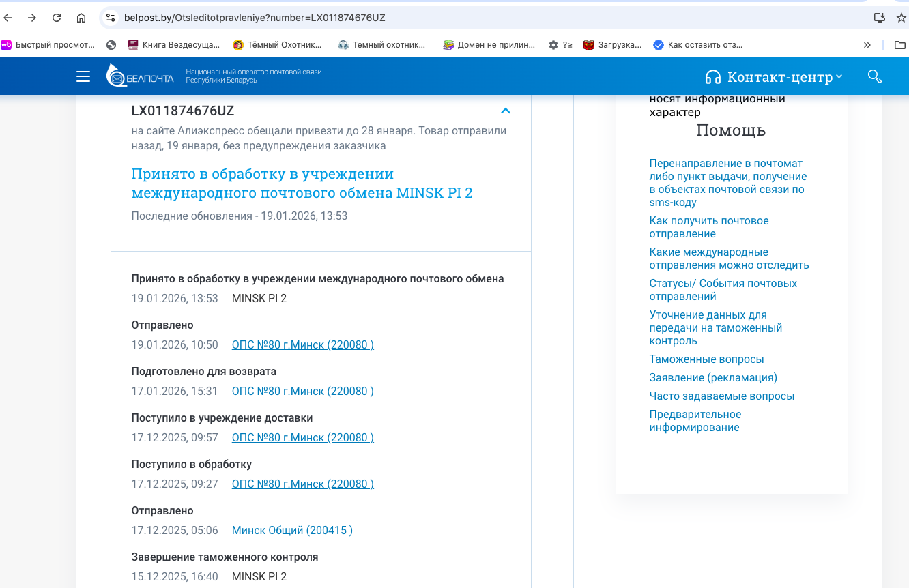Click the Belpochta logo
Image resolution: width=909 pixels, height=588 pixels.
coord(141,76)
